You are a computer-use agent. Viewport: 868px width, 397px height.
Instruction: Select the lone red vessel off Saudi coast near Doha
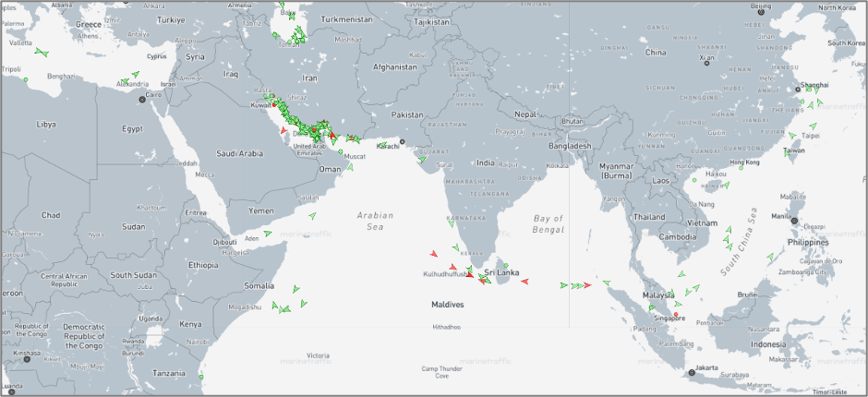point(283,130)
